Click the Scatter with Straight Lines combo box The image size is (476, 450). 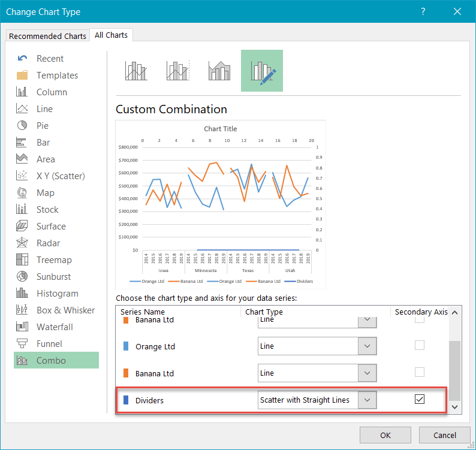[317, 400]
